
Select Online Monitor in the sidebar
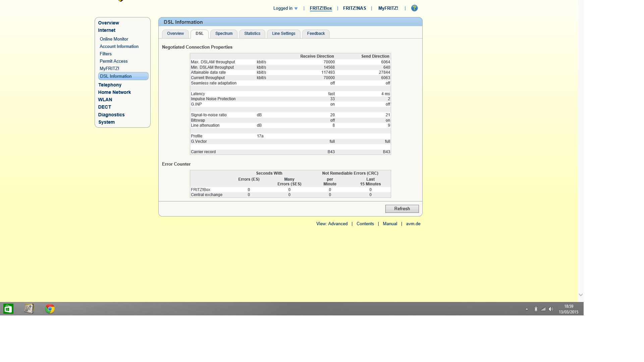pos(114,39)
